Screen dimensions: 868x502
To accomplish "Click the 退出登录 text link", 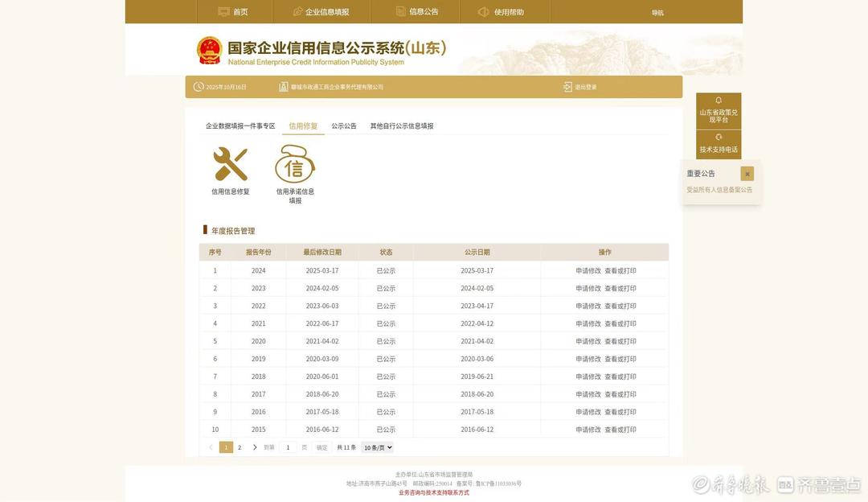I will [586, 87].
